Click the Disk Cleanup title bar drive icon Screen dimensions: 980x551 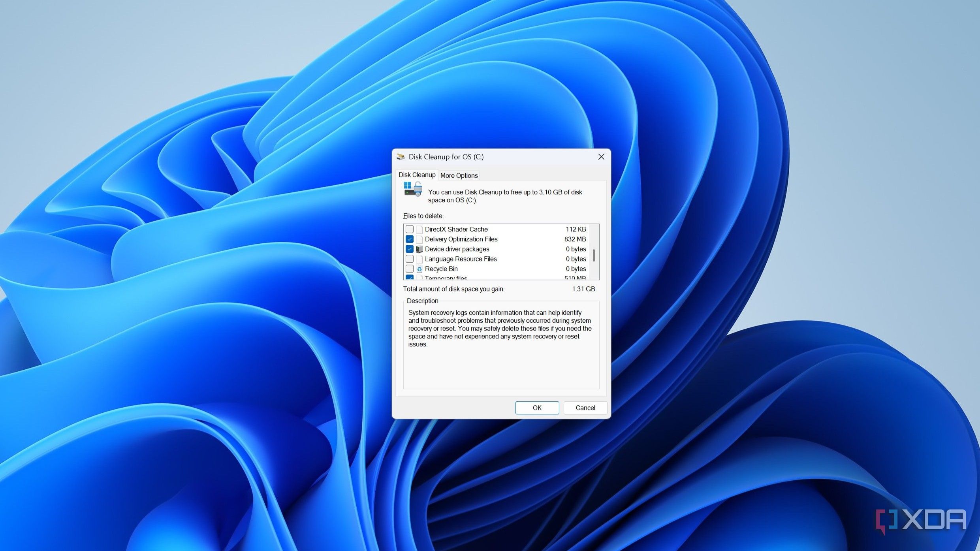(401, 157)
